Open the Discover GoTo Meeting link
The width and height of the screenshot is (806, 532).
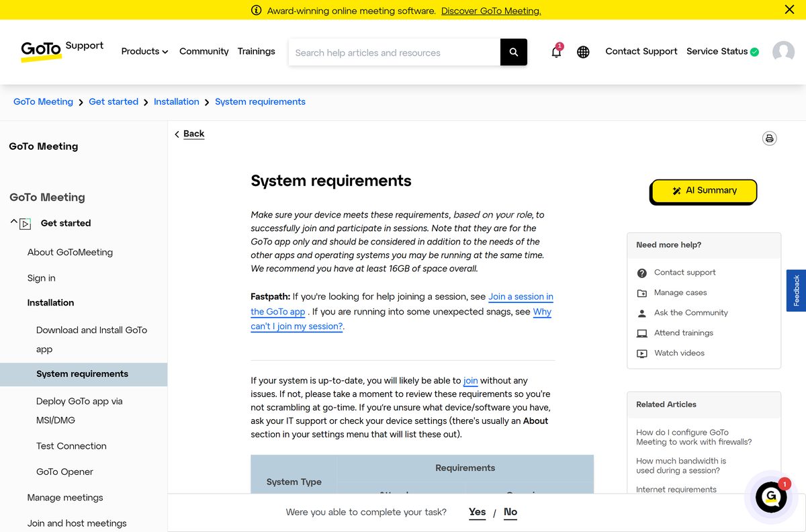coord(491,11)
